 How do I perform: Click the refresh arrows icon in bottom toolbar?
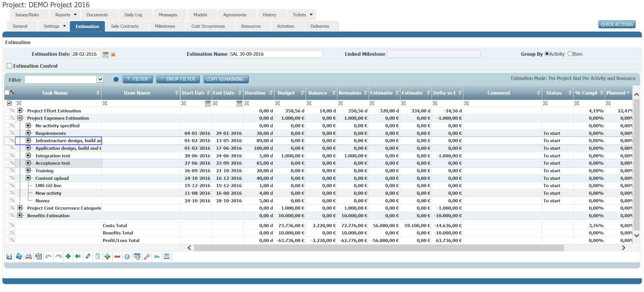tap(19, 256)
